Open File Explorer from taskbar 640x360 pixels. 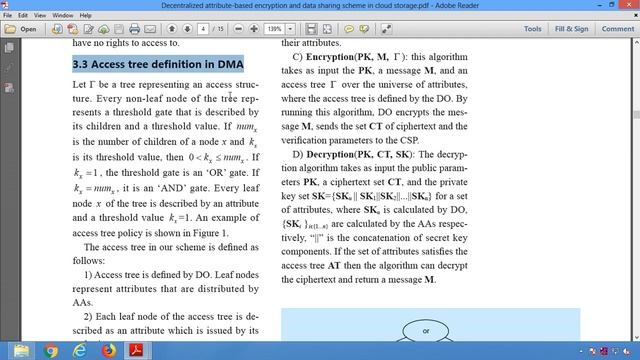point(21,351)
